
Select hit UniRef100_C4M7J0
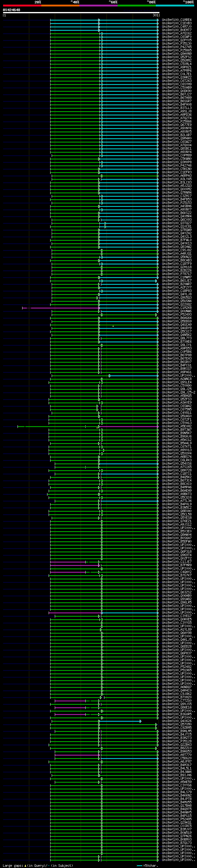click(x=177, y=26)
